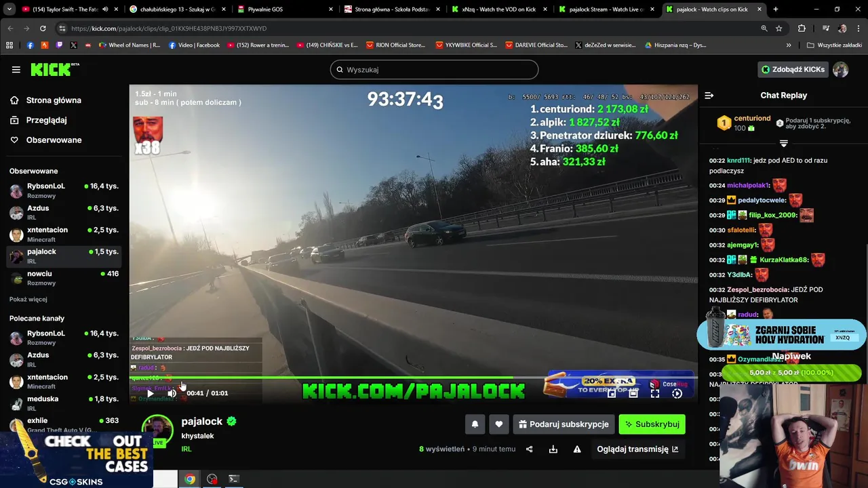Switch to pajalock Stream Watch Live tab
Viewport: 868px width, 488px height.
click(606, 9)
